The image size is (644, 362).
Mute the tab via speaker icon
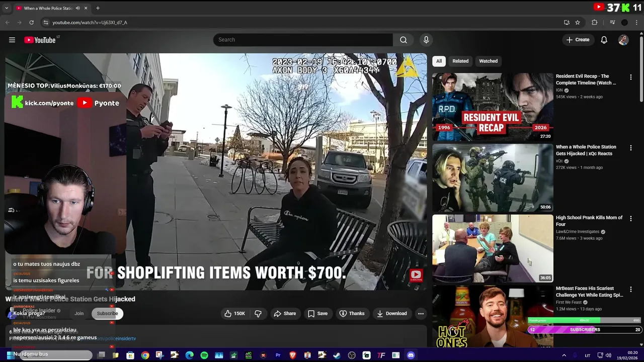tap(77, 8)
